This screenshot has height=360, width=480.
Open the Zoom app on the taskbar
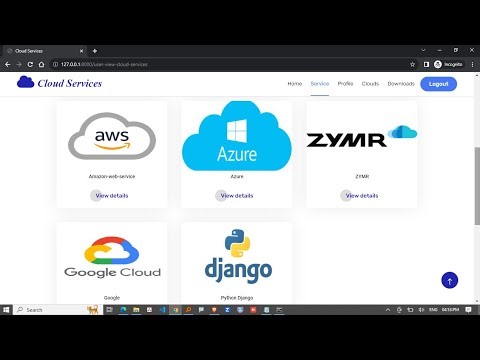[x=227, y=310]
